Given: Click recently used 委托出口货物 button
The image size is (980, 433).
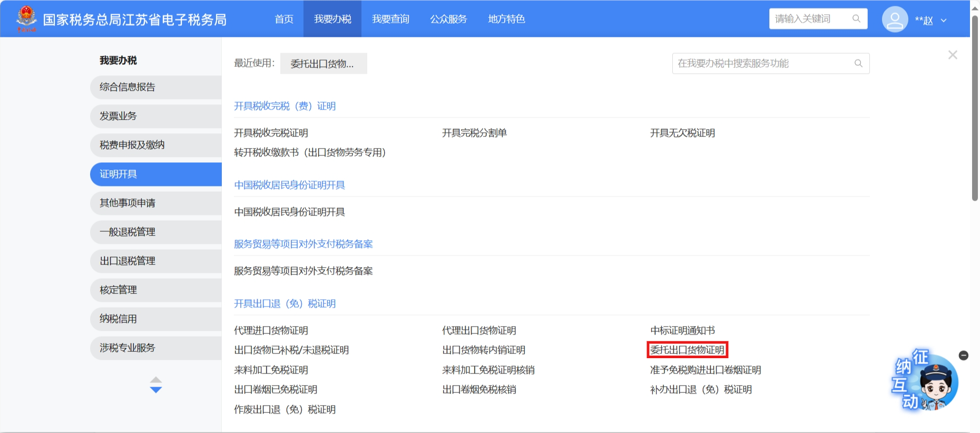Looking at the screenshot, I should pyautogui.click(x=323, y=64).
